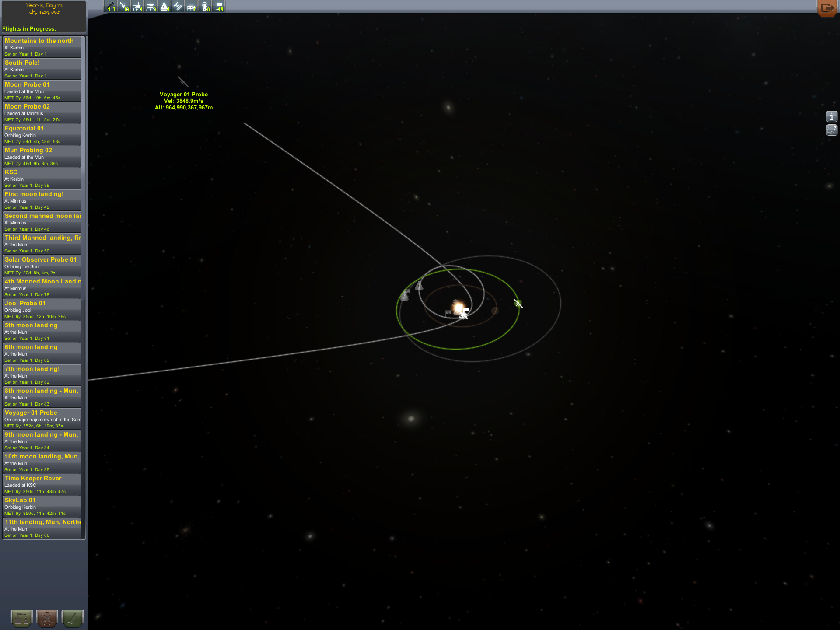Select Solar Observer Probe 01 entry
The width and height of the screenshot is (840, 630).
pyautogui.click(x=42, y=266)
